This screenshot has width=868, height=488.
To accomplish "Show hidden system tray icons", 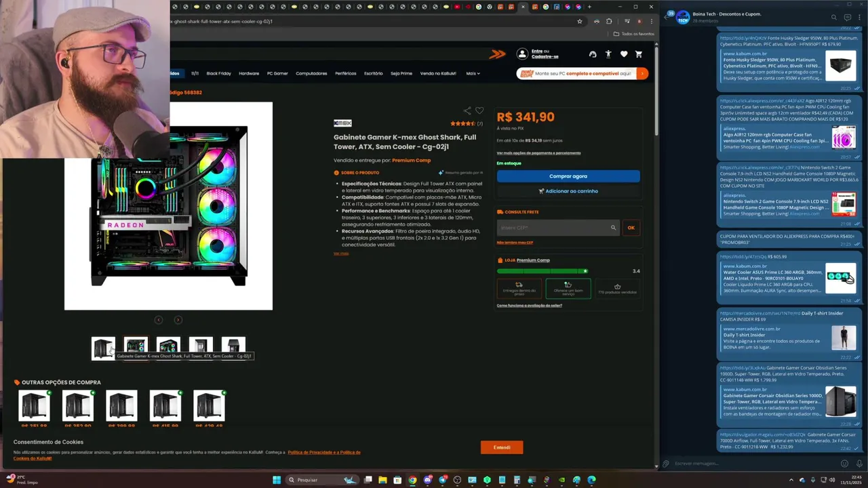I will pos(793,480).
